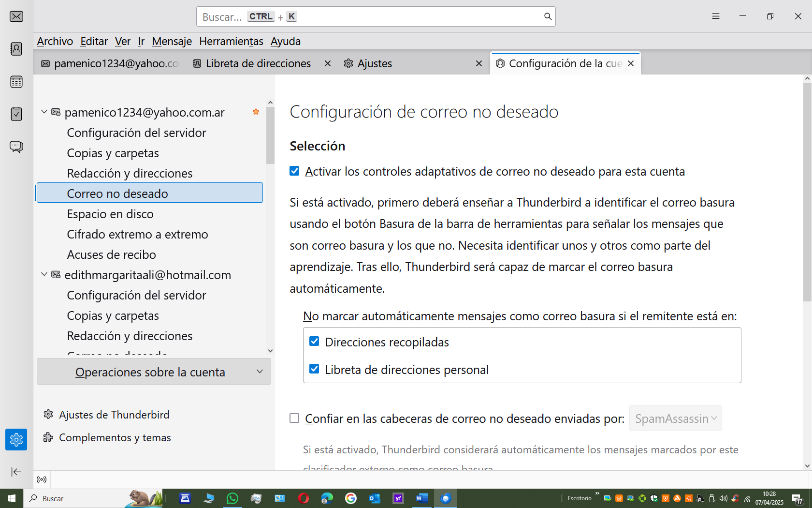Image resolution: width=812 pixels, height=508 pixels.
Task: Open the Tasks space icon
Action: [16, 114]
